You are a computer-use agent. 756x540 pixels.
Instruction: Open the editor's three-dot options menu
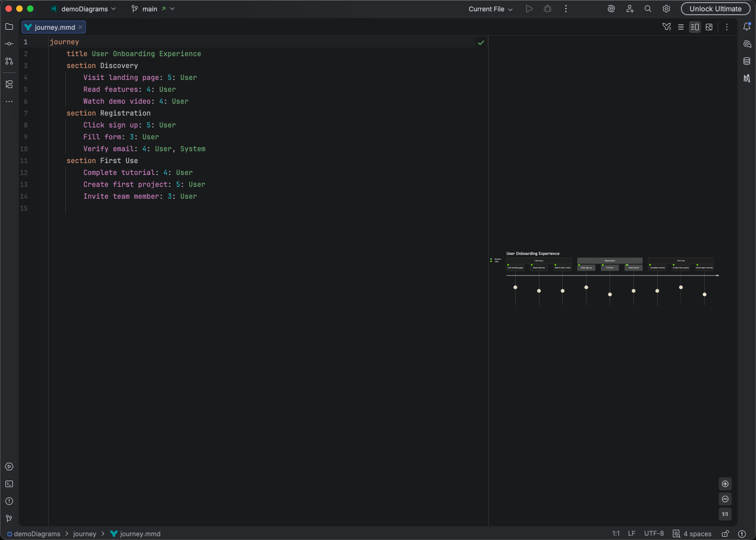click(727, 26)
